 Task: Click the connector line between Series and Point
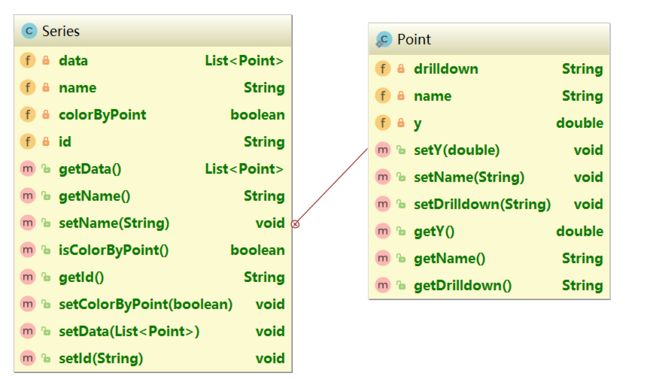click(333, 185)
